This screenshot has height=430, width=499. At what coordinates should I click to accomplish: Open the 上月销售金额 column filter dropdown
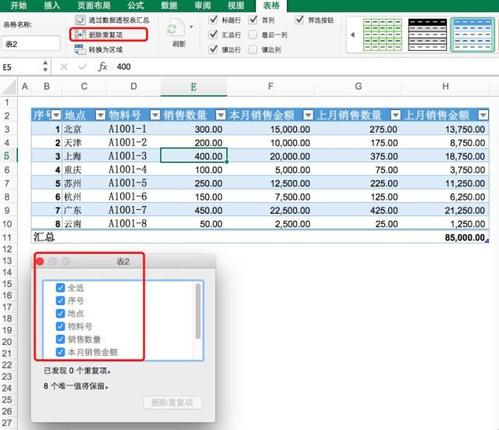(483, 115)
